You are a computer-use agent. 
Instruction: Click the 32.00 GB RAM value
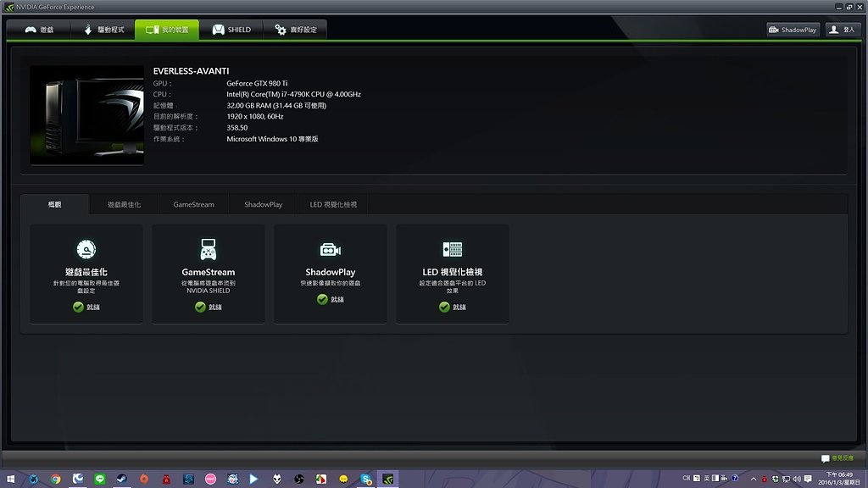pos(276,106)
